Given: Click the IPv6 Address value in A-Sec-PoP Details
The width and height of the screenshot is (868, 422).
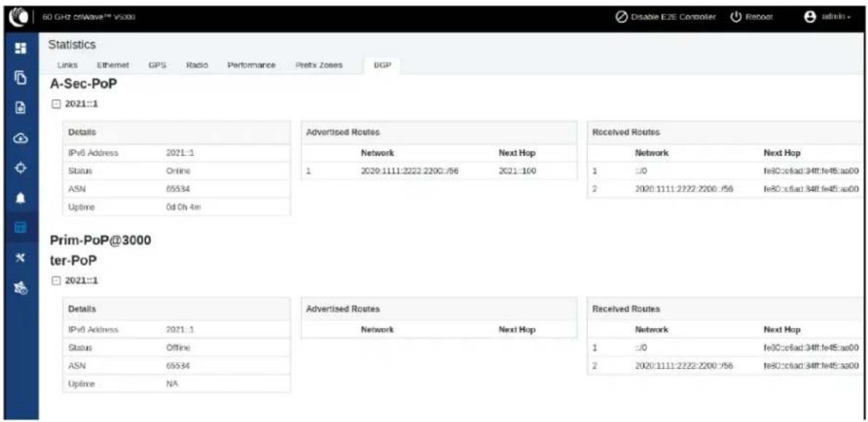Looking at the screenshot, I should 180,152.
